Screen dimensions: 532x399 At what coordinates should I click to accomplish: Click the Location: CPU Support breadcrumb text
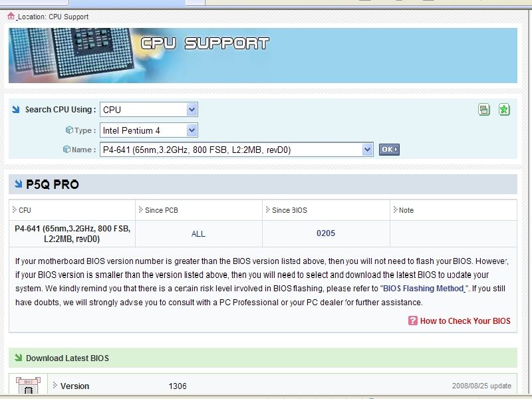pos(53,17)
